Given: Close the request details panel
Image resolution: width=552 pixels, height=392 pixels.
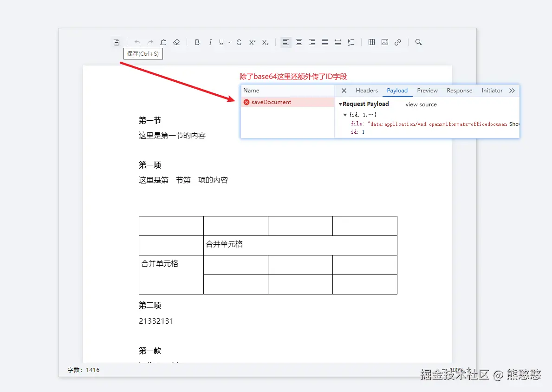Looking at the screenshot, I should tap(344, 91).
